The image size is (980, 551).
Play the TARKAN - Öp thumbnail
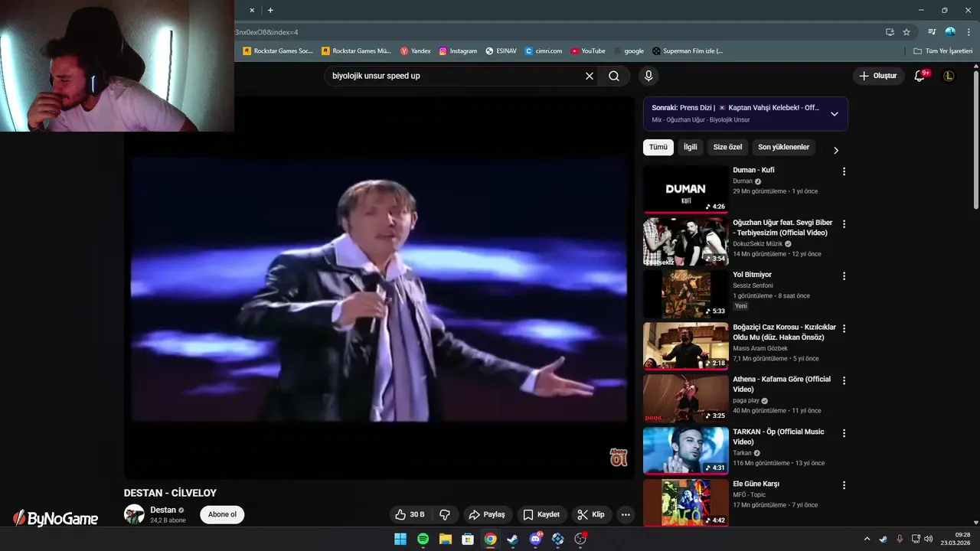click(x=685, y=451)
